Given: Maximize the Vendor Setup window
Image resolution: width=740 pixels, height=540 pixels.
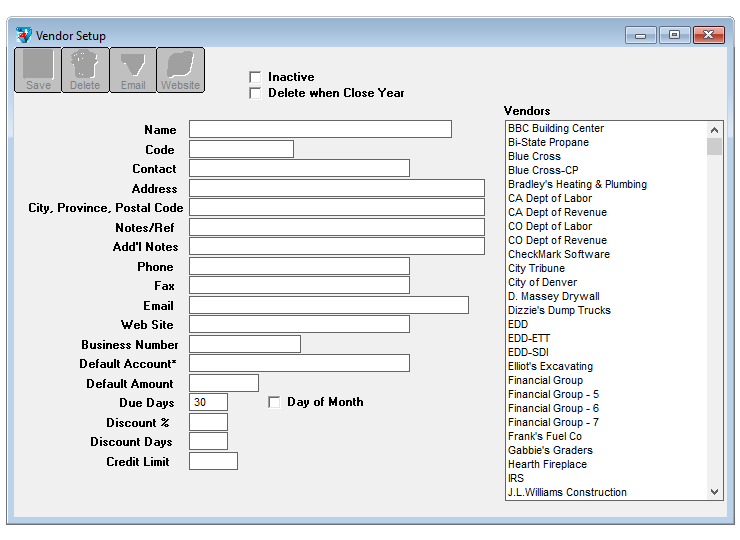Looking at the screenshot, I should point(674,35).
